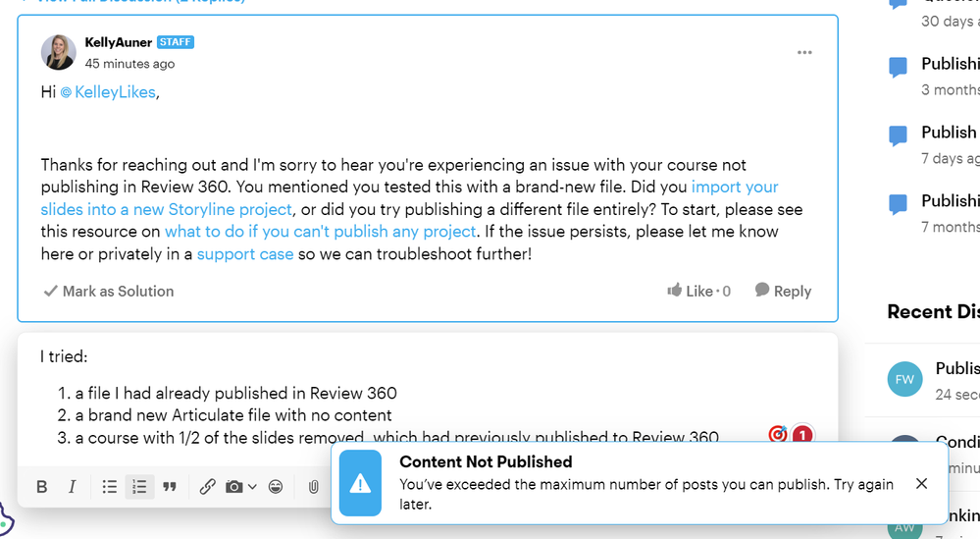Expand the arrow next to the camera icon
This screenshot has width=980, height=539.
[x=252, y=487]
